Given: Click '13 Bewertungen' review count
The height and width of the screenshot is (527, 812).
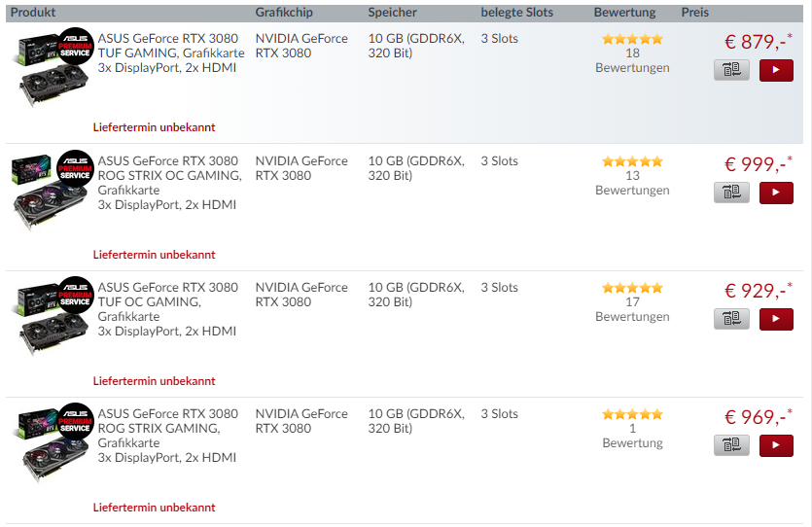Looking at the screenshot, I should click(632, 183).
